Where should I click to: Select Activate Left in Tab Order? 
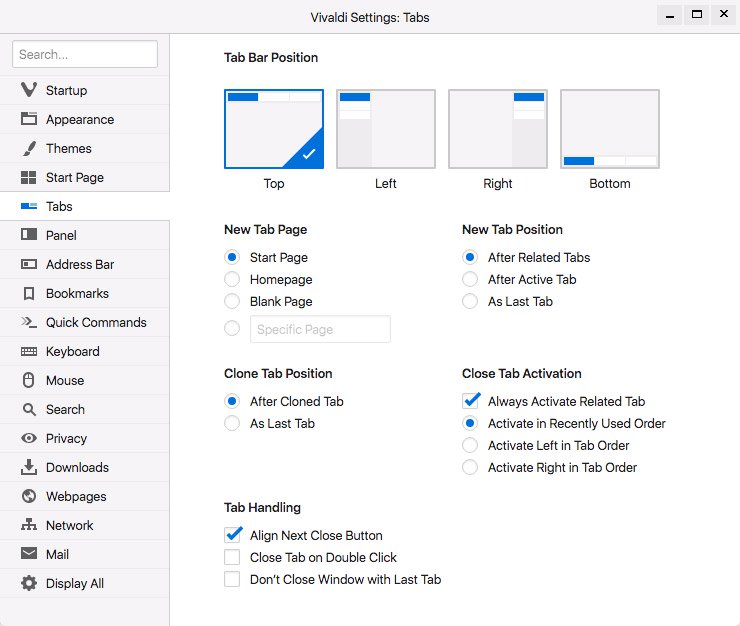coord(470,445)
